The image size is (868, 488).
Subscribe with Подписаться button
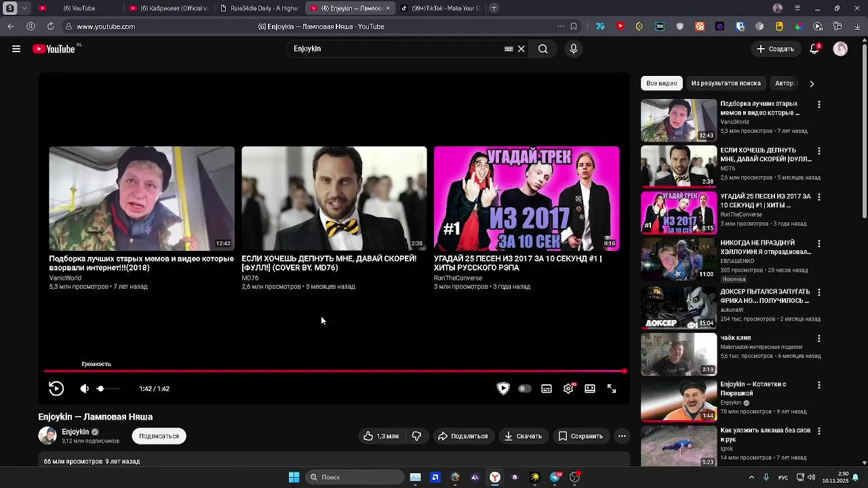[159, 436]
